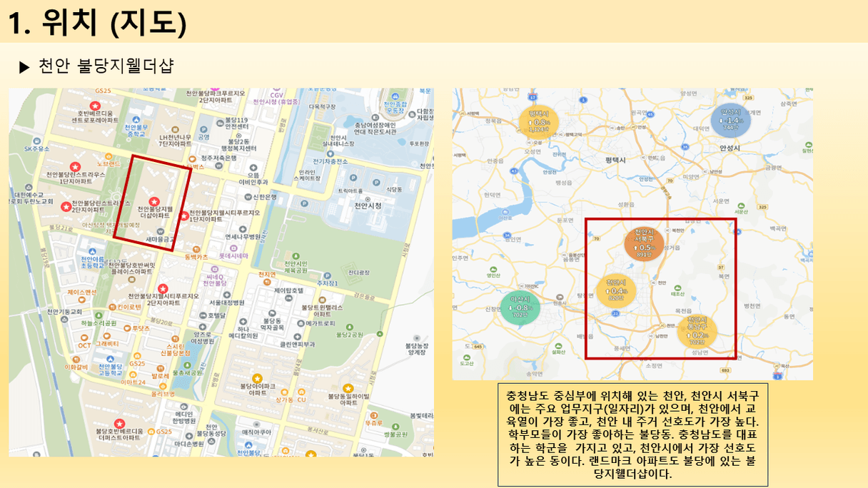Click the 천안불당고등학교 school icon

pos(111,357)
